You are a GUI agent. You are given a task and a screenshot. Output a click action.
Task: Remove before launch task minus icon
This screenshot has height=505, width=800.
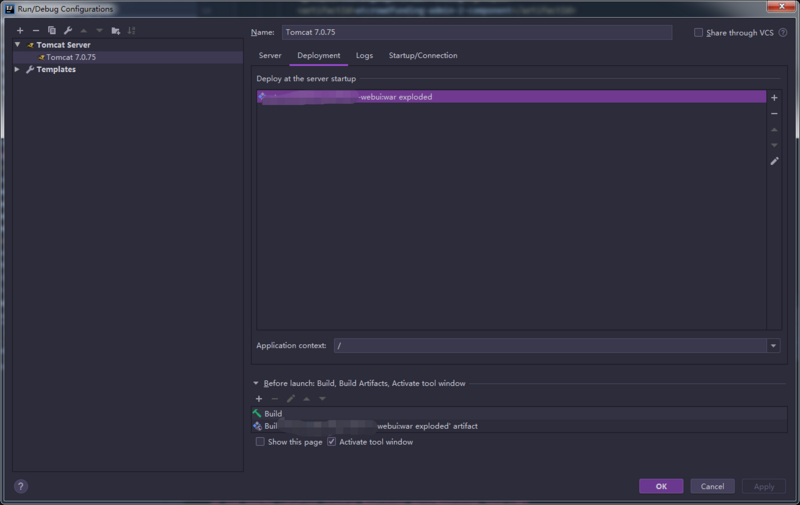click(x=274, y=398)
